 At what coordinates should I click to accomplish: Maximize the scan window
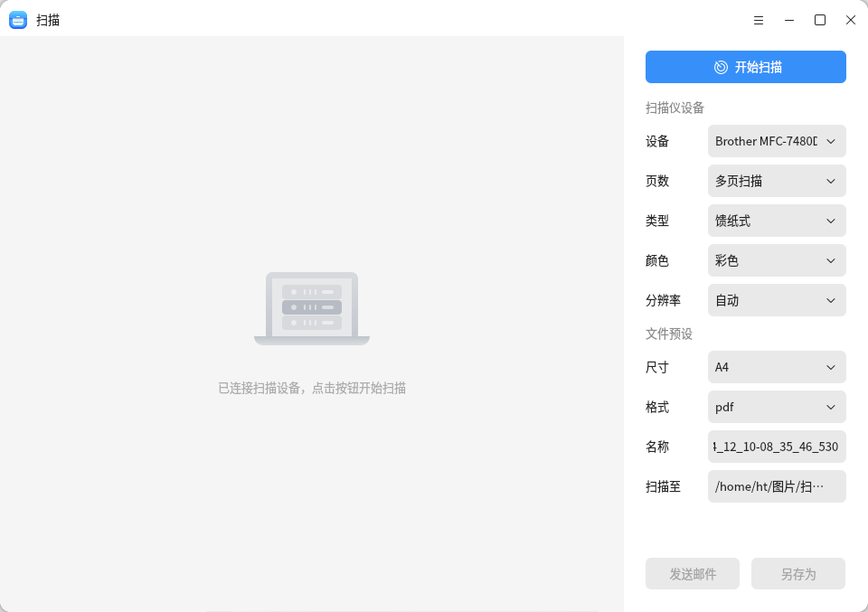click(820, 20)
